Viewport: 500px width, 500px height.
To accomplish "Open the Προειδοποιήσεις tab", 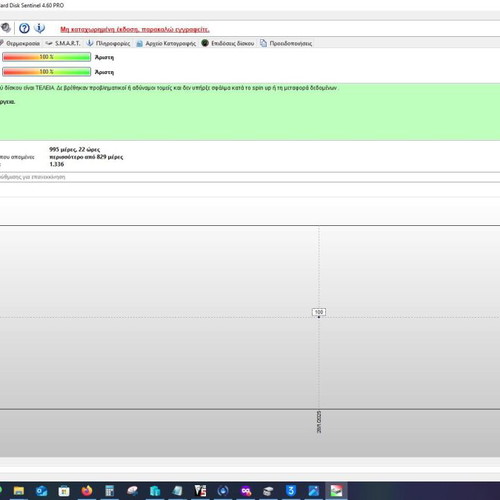I will click(286, 43).
